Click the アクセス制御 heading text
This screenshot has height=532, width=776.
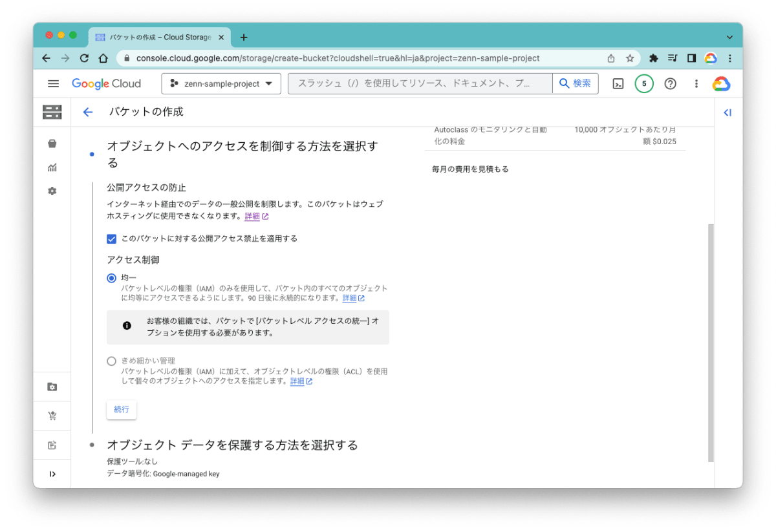(x=133, y=260)
